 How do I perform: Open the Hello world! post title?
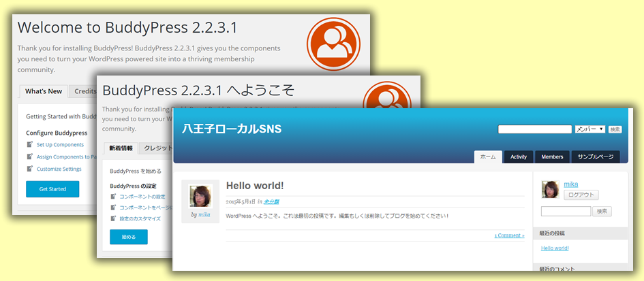(x=255, y=186)
